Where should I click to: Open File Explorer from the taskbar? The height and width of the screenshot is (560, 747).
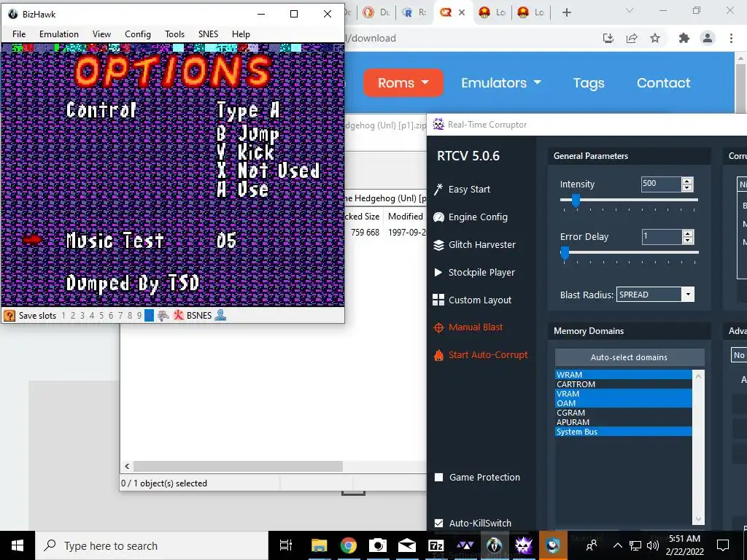point(320,545)
